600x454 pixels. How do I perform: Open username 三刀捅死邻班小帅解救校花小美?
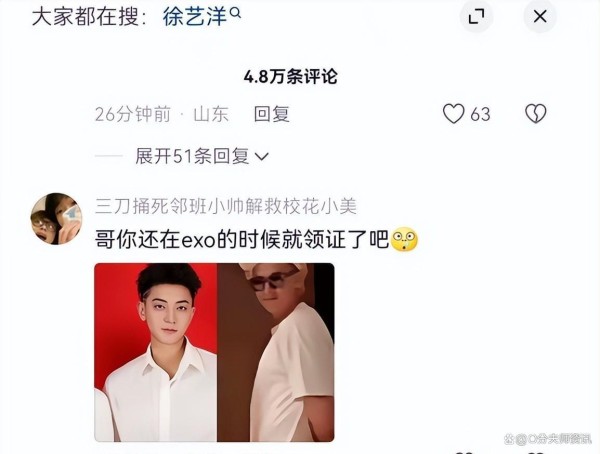pos(226,206)
